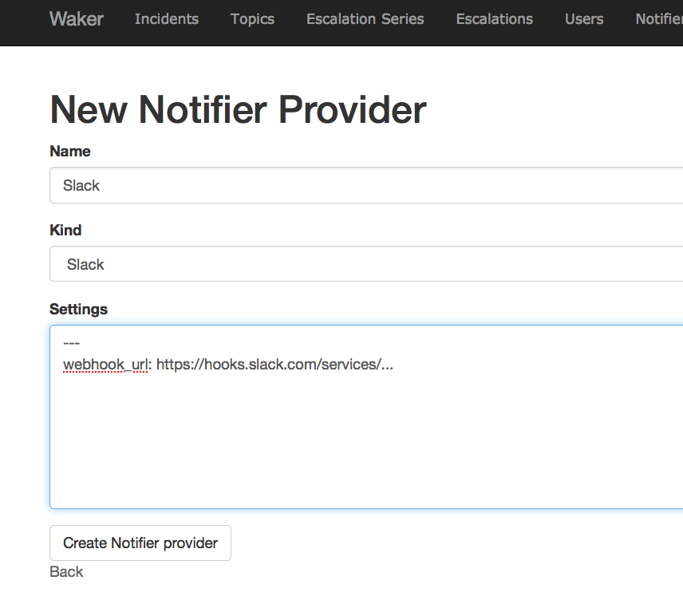This screenshot has width=683, height=616.
Task: Click the Settings field label
Action: (x=78, y=309)
